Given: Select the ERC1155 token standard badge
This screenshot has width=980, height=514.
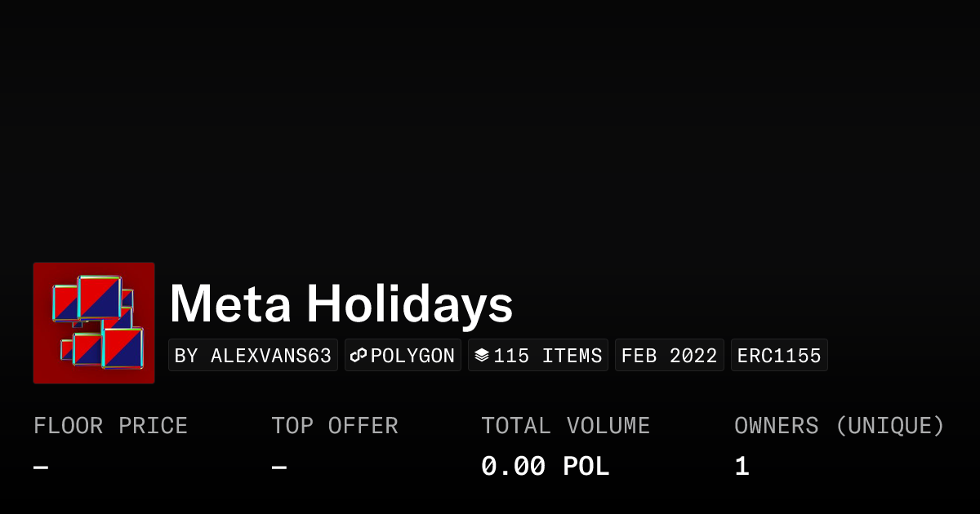Looking at the screenshot, I should point(779,356).
